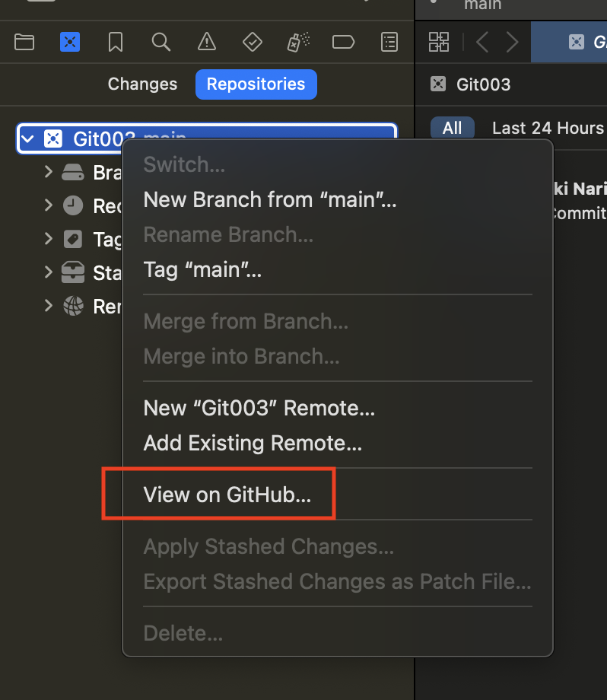
Task: Expand the Remotes row
Action: [49, 306]
